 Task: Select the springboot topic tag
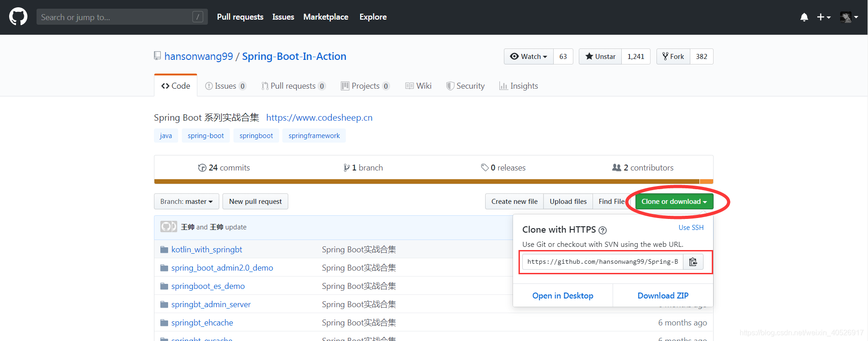click(256, 136)
